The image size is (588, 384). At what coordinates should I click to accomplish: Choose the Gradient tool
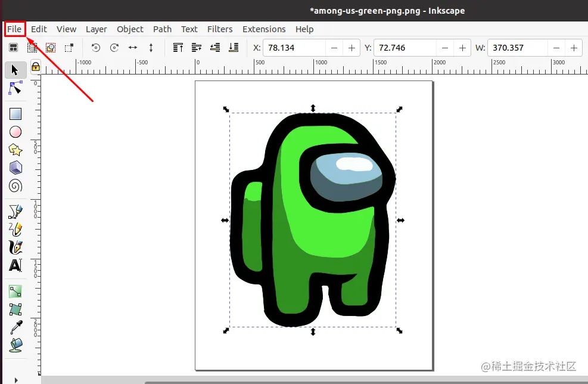pyautogui.click(x=15, y=292)
